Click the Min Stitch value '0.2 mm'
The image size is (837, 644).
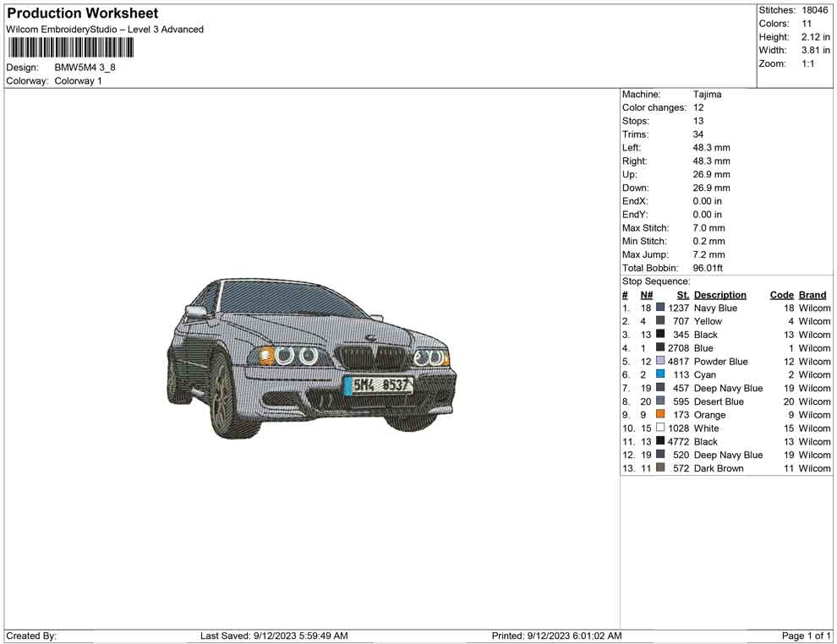click(x=708, y=241)
